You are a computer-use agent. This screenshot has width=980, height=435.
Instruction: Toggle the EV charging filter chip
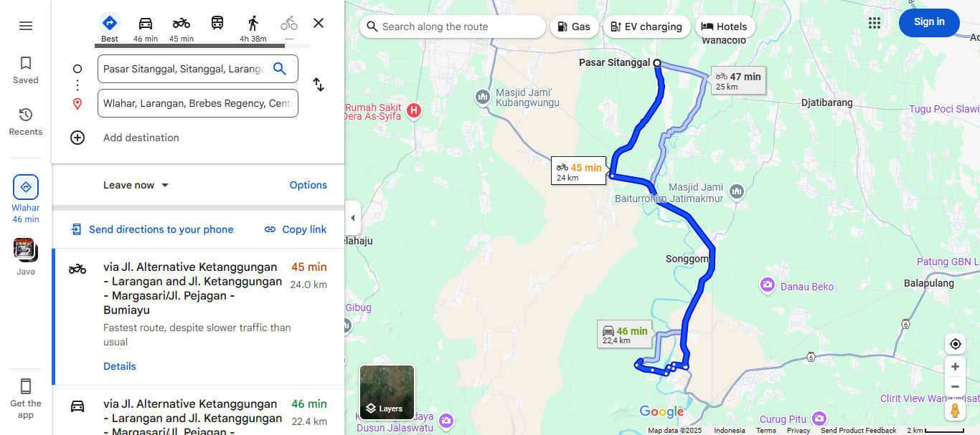tap(646, 27)
